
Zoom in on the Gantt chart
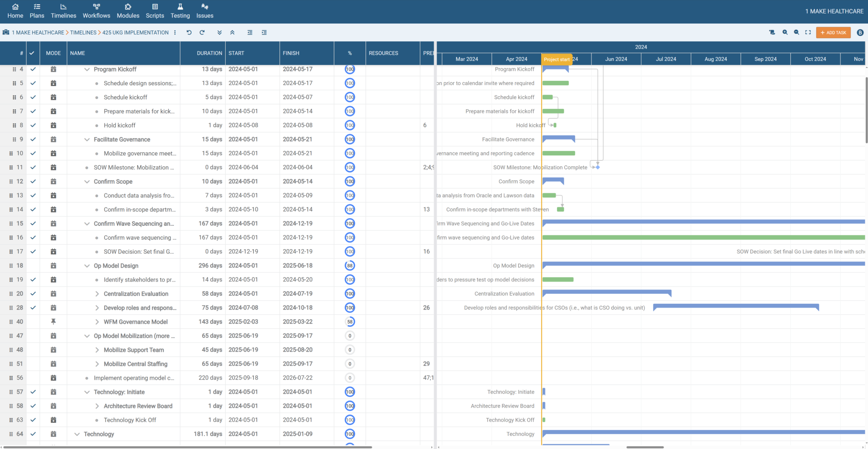click(x=785, y=32)
